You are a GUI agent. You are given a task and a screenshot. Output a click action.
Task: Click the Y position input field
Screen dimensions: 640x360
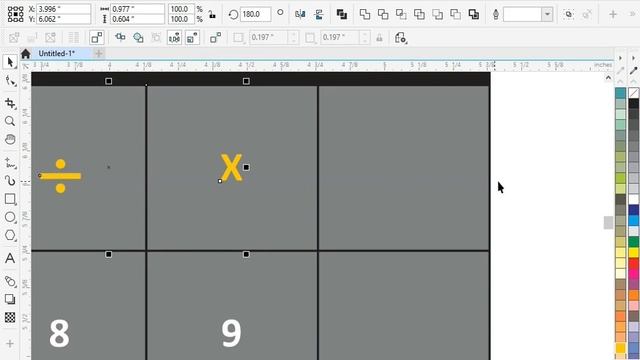pyautogui.click(x=64, y=19)
